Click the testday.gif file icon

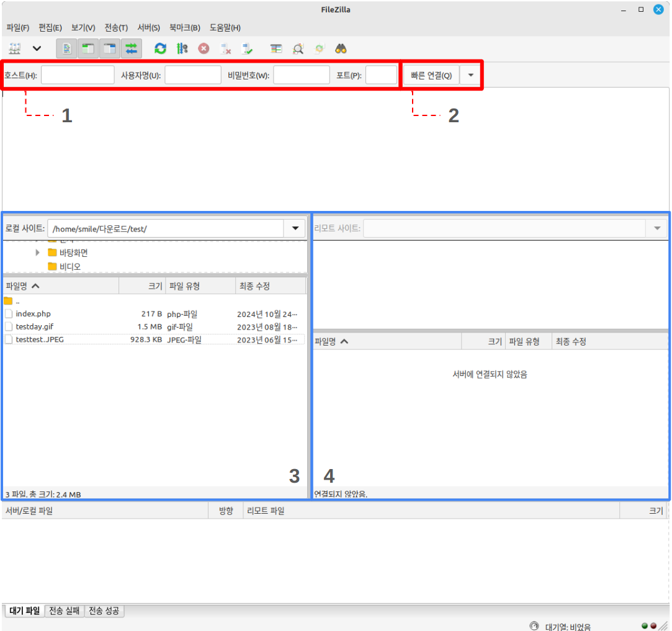[x=9, y=326]
